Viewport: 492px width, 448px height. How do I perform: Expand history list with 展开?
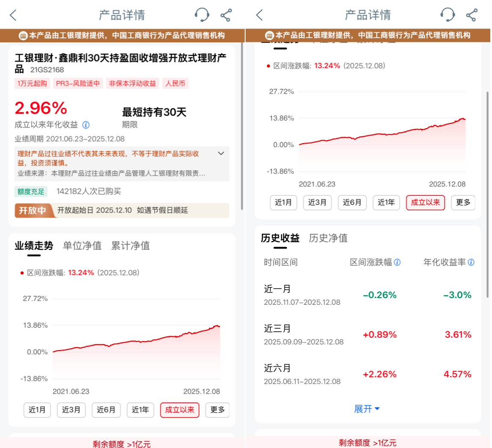click(x=367, y=409)
